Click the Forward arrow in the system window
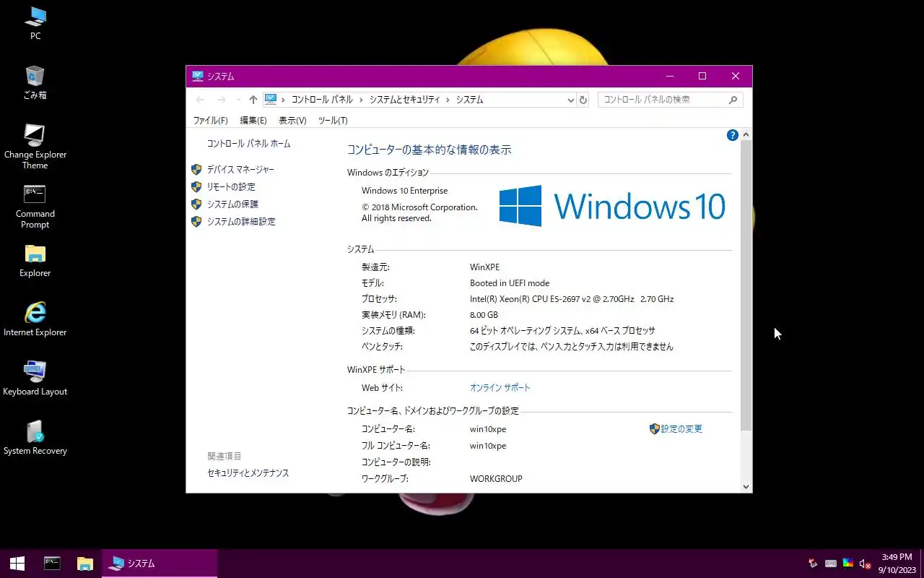924x578 pixels. coord(222,100)
